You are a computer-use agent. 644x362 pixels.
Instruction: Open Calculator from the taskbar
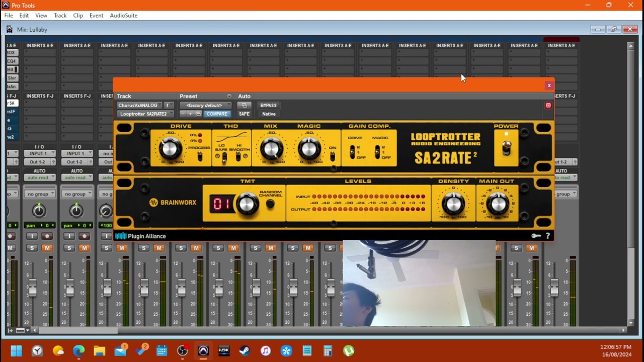pos(328,350)
